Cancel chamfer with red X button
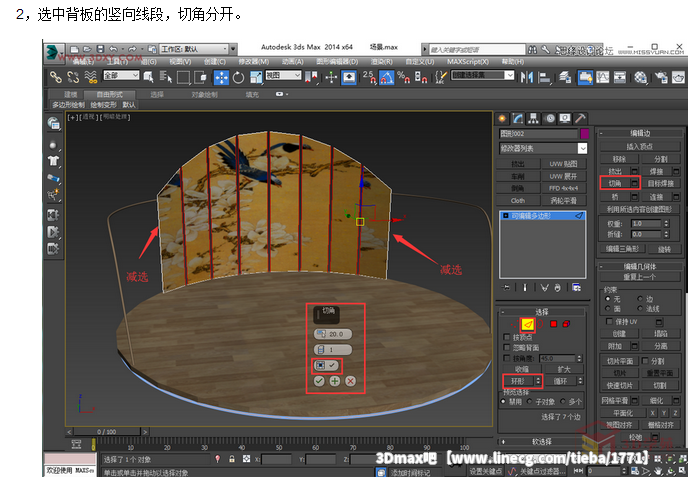688x477 pixels. [350, 381]
